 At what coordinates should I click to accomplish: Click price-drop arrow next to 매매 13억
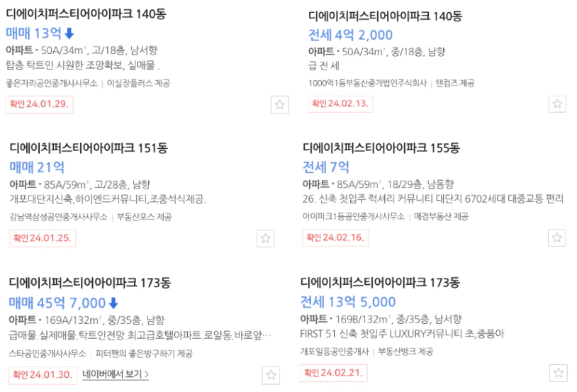(69, 34)
